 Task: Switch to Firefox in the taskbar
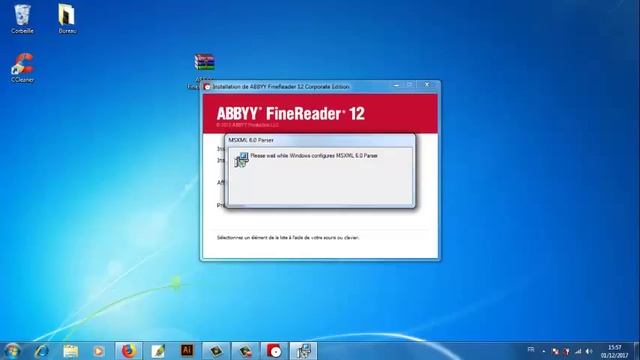[x=129, y=351]
